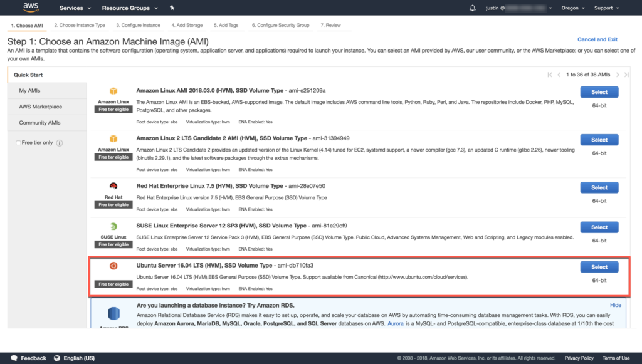Open the notifications bell icon
This screenshot has height=364, width=642.
(x=473, y=8)
